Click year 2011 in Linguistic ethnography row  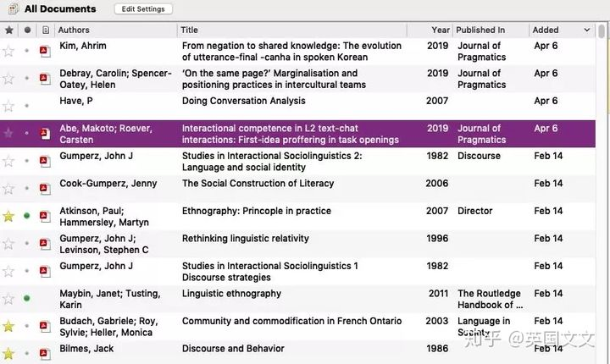tap(439, 294)
